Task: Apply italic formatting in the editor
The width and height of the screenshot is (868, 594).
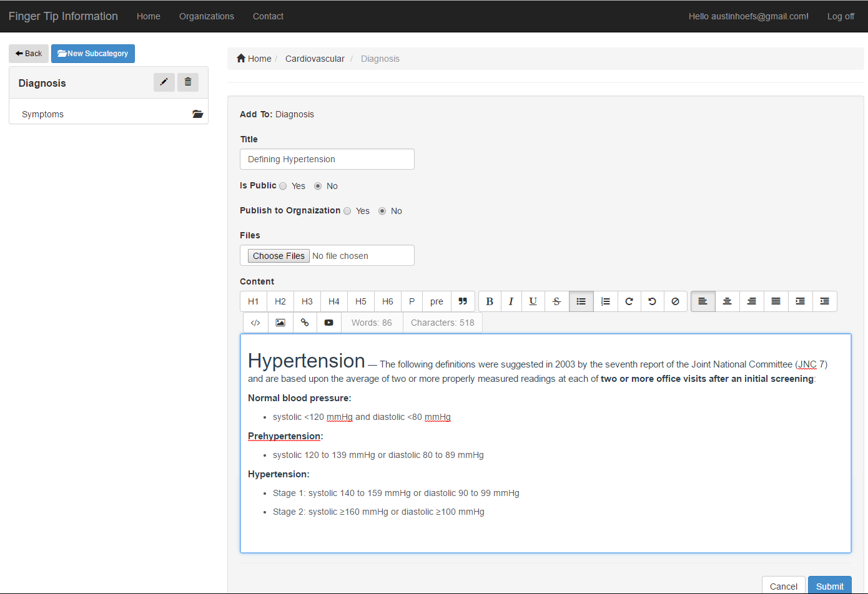Action: click(x=511, y=301)
